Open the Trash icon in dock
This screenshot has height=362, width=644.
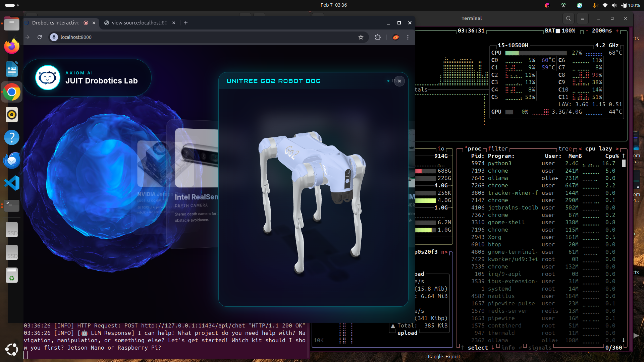(x=12, y=275)
